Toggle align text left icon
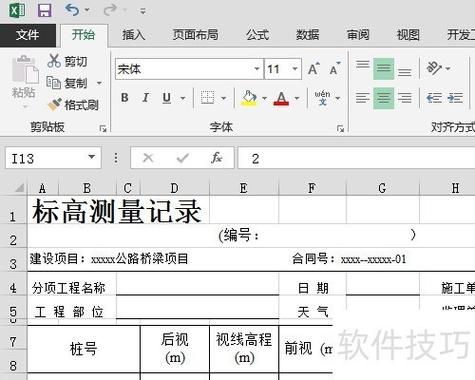Viewport: 475px width, 380px height. (363, 98)
